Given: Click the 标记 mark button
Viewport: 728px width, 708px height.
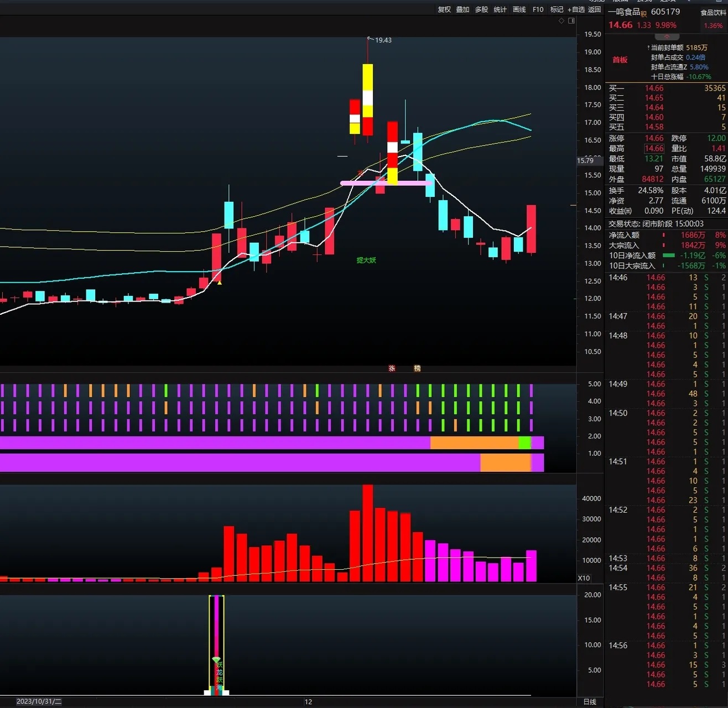Looking at the screenshot, I should click(x=557, y=9).
